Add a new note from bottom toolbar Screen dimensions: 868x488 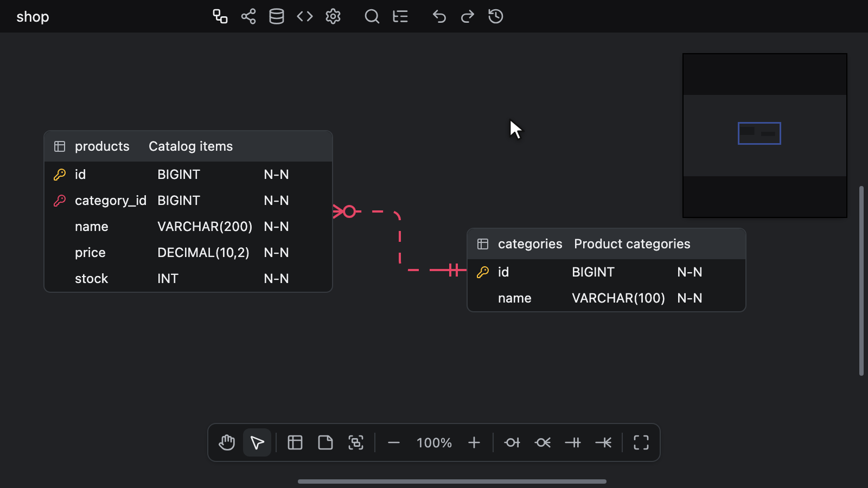[x=325, y=442]
